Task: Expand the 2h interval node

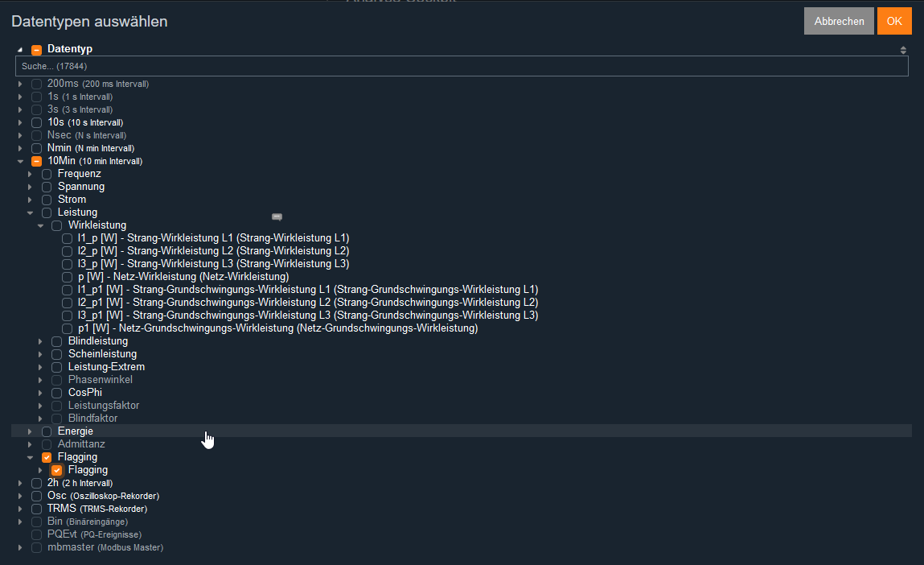Action: 20,483
